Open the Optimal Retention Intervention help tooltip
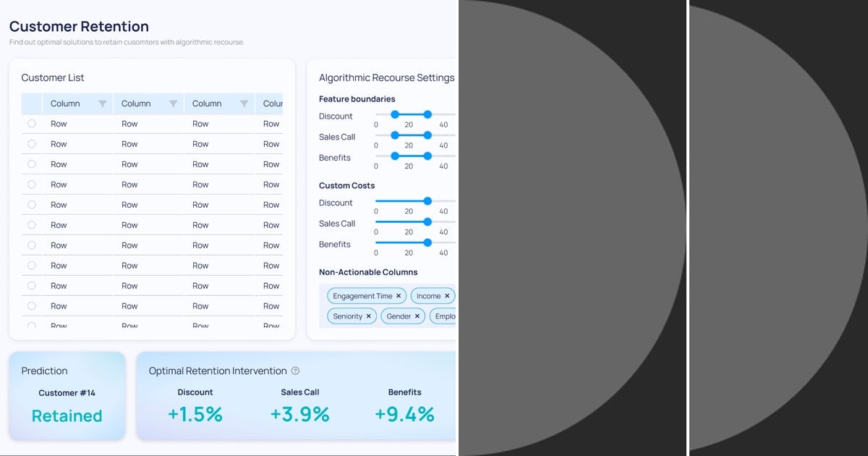 [x=294, y=371]
